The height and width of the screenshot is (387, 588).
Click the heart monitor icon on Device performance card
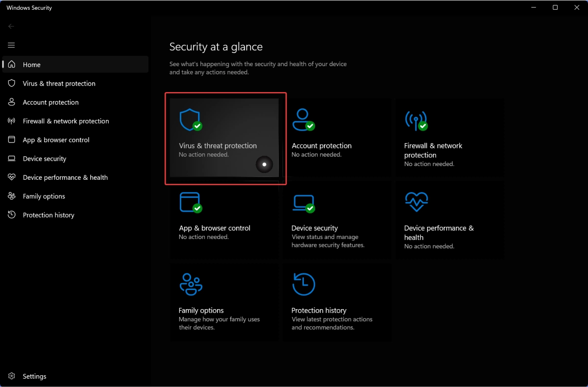(x=416, y=201)
